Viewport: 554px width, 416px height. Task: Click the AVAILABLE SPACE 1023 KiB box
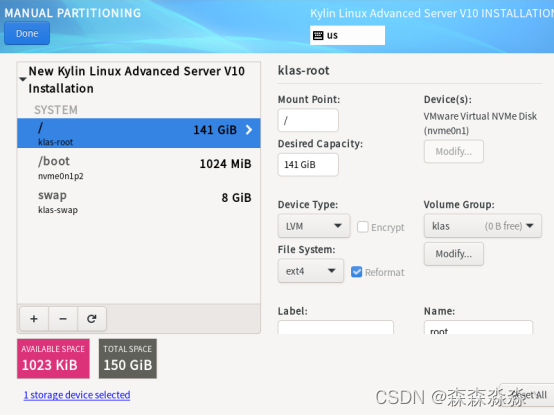(x=53, y=358)
